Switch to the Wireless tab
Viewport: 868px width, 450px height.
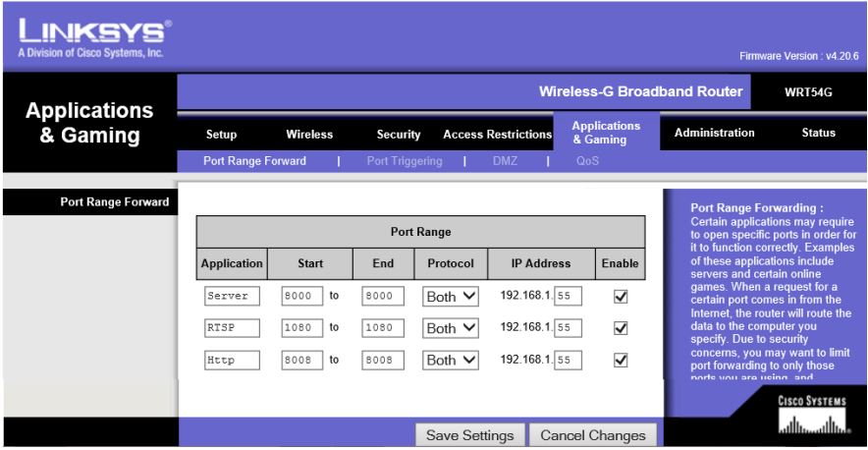click(309, 134)
